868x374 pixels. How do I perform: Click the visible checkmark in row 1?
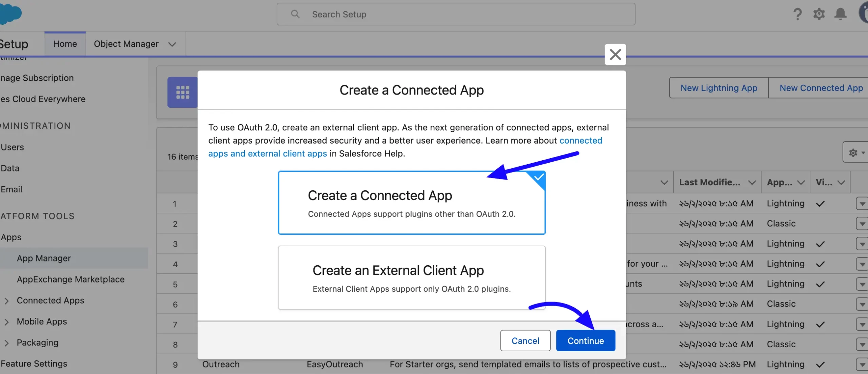tap(820, 204)
